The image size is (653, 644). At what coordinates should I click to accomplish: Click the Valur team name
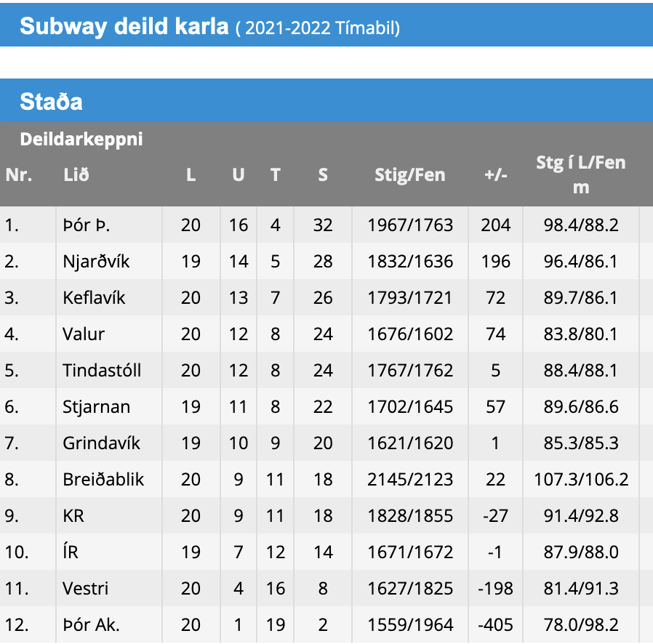pyautogui.click(x=84, y=334)
